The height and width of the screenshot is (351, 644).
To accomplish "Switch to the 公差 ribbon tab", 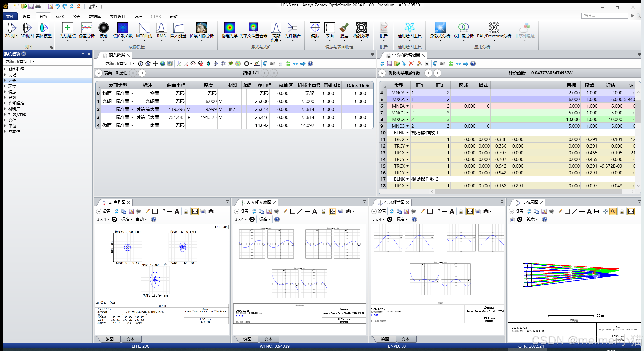I will 77,16.
